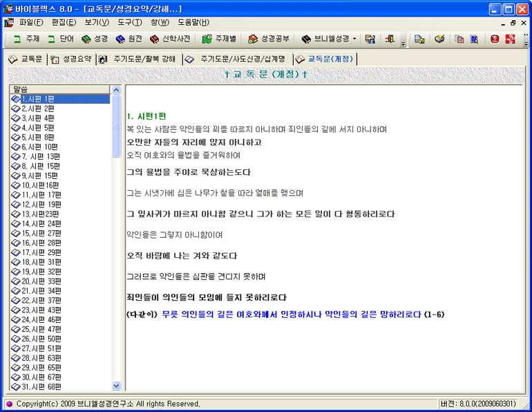Open the 창(W) menu

coord(160,22)
